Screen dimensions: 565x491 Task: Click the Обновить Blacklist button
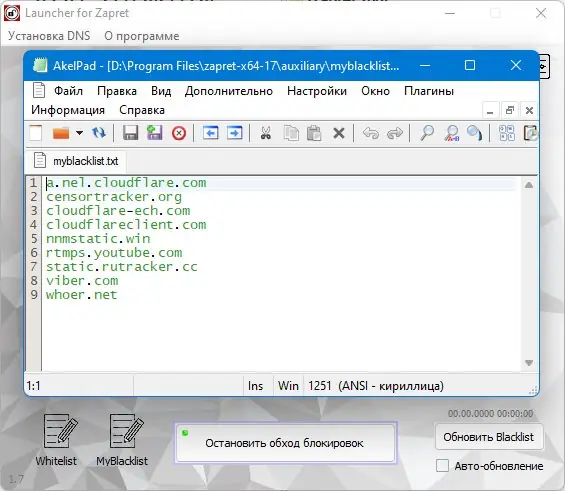pos(489,437)
